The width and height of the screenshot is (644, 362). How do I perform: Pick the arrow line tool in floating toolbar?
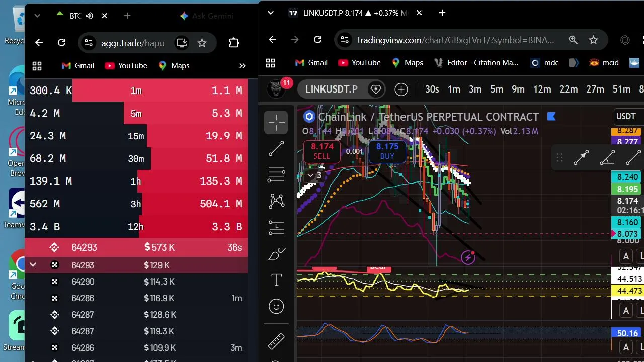tap(581, 158)
